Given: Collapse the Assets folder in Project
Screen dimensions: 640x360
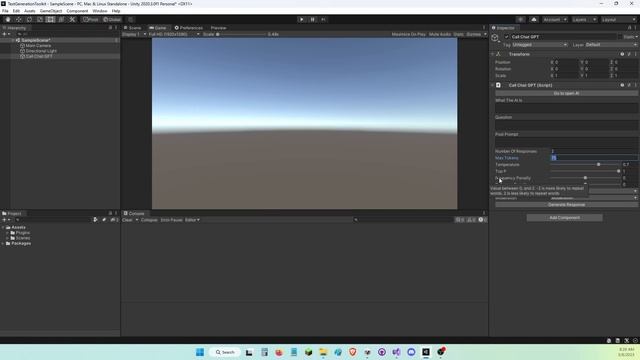Looking at the screenshot, I should pyautogui.click(x=3, y=227).
